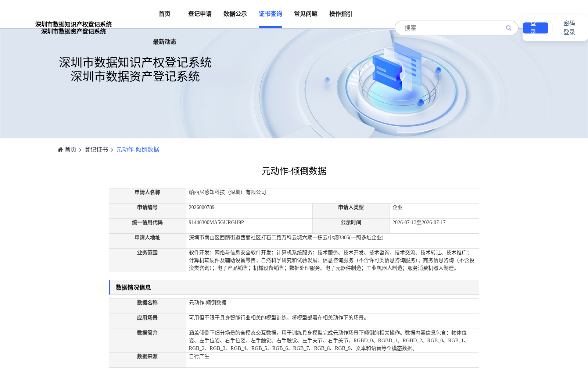Click the banner title 深圳市数据知识产权登记系统
This screenshot has height=368, width=588.
click(x=135, y=63)
